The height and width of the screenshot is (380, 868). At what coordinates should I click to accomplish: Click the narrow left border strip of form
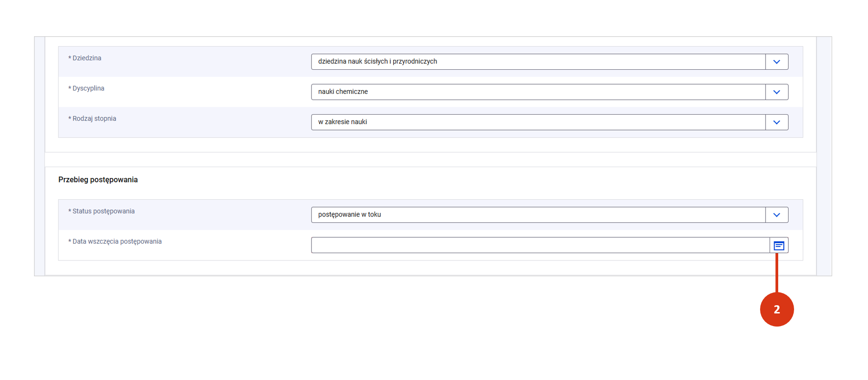(x=39, y=156)
